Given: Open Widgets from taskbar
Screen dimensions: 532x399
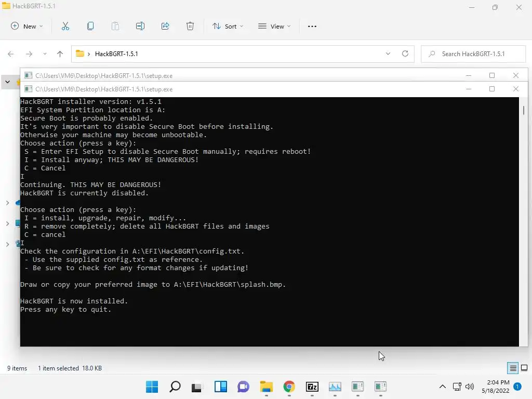Looking at the screenshot, I should click(220, 387).
